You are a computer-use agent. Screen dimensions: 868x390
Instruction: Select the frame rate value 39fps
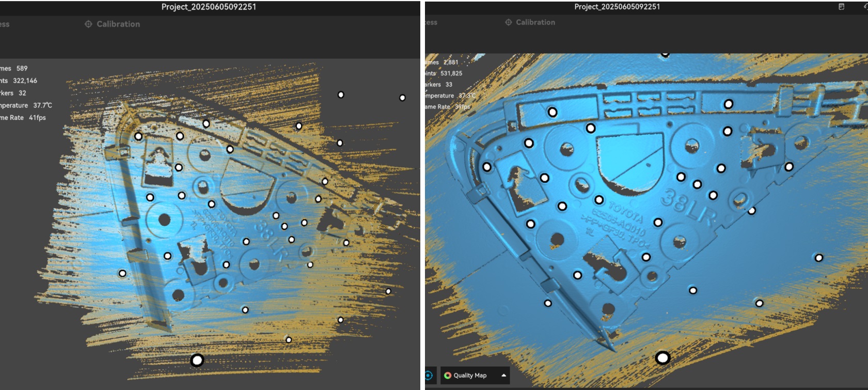click(462, 107)
